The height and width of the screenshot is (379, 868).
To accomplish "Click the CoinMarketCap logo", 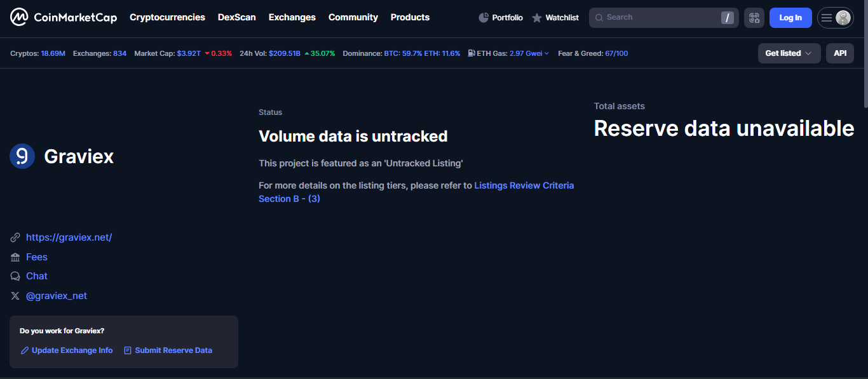I will click(64, 17).
